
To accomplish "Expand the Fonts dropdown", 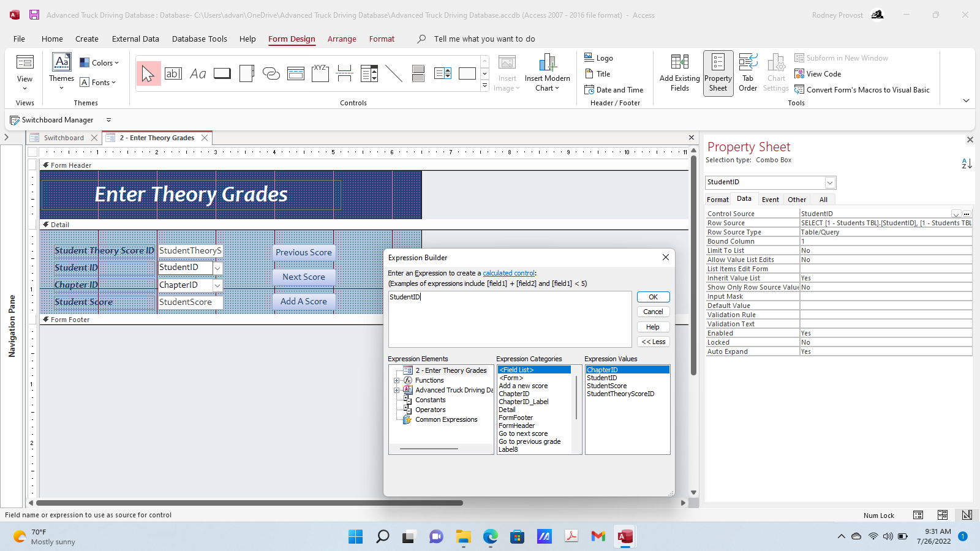I will 98,82.
